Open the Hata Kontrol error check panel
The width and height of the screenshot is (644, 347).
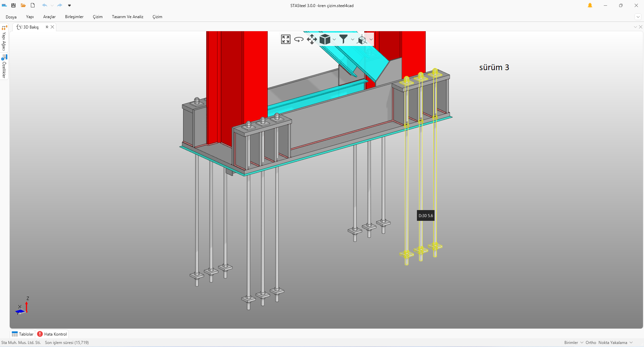pos(52,334)
